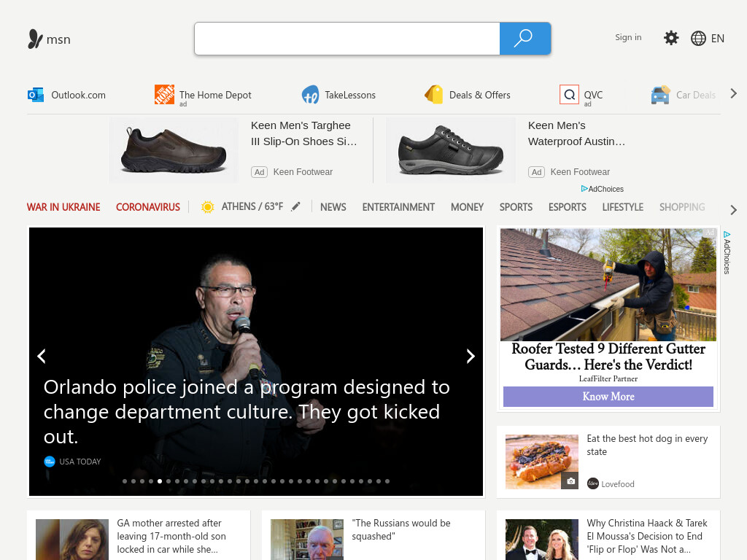The image size is (747, 560).
Task: Click inside the web search box
Action: [x=347, y=39]
